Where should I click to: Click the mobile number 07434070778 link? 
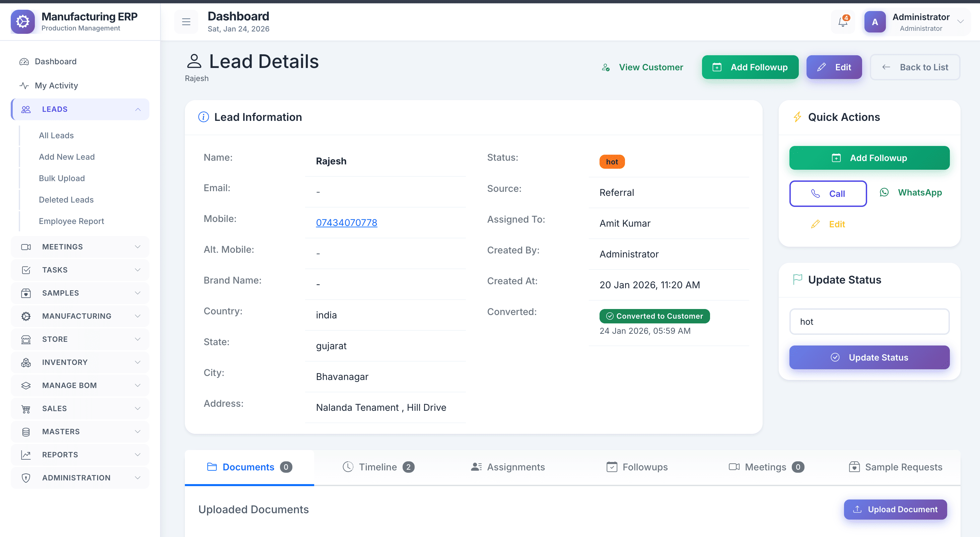346,223
